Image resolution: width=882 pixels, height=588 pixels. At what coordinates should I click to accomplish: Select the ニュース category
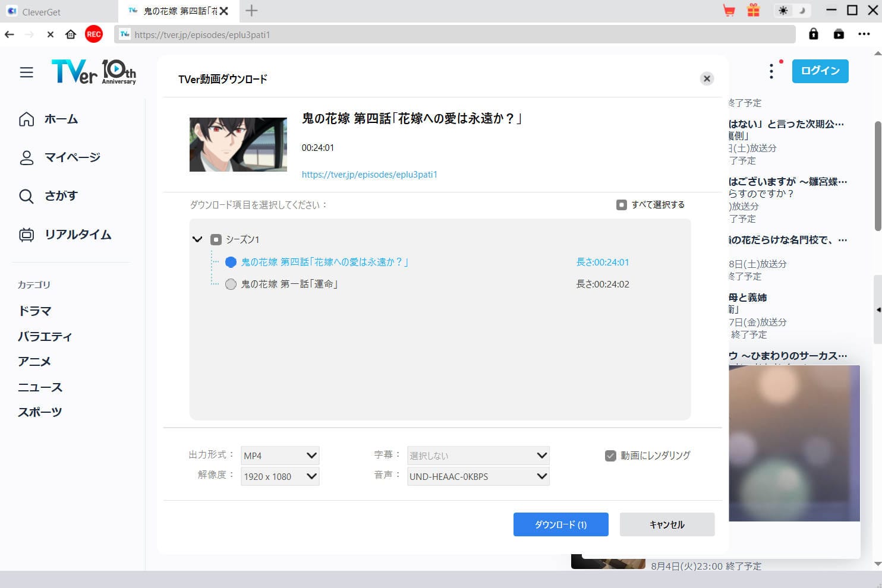pos(40,387)
